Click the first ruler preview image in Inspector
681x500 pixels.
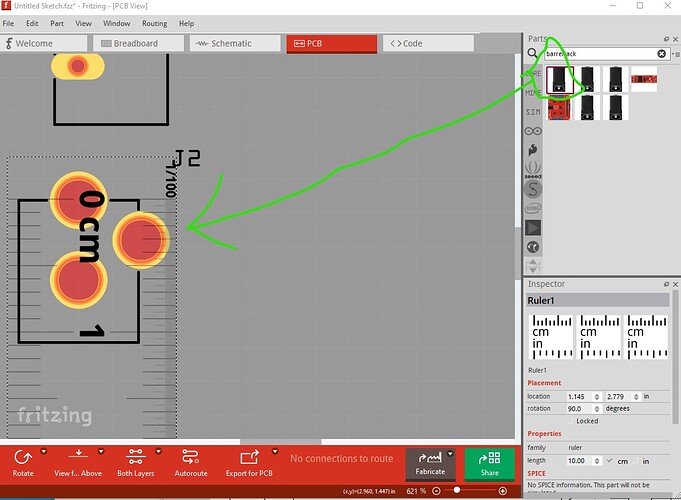(551, 337)
